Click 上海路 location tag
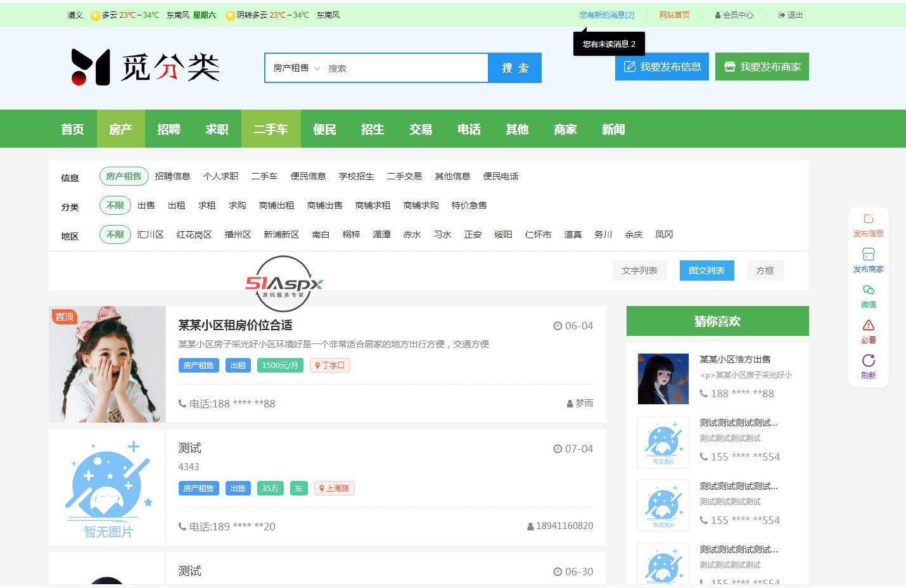The image size is (906, 588). [x=334, y=489]
